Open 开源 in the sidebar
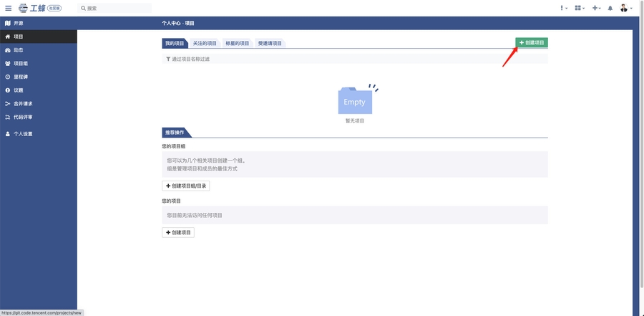 (x=19, y=23)
